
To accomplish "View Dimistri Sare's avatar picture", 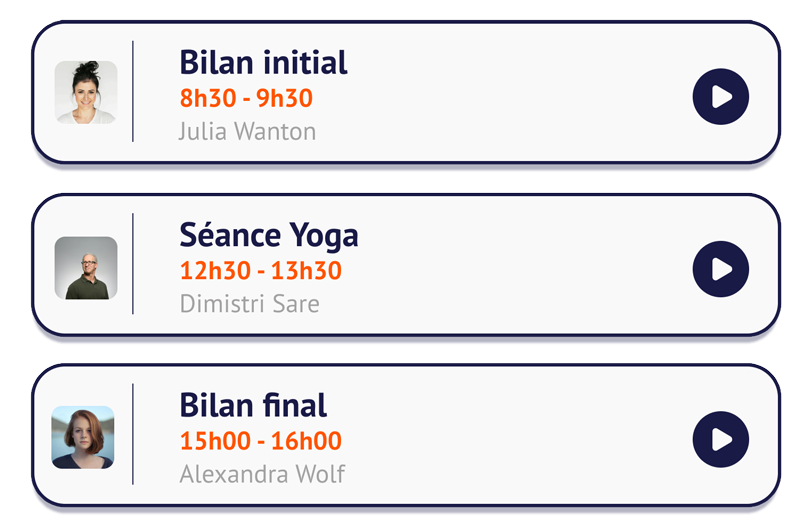I will [x=86, y=268].
